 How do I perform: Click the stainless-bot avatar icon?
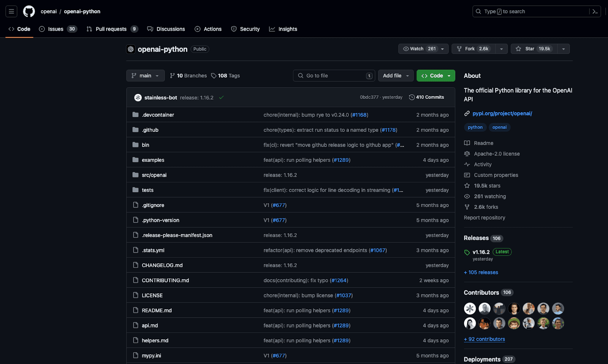pyautogui.click(x=138, y=98)
